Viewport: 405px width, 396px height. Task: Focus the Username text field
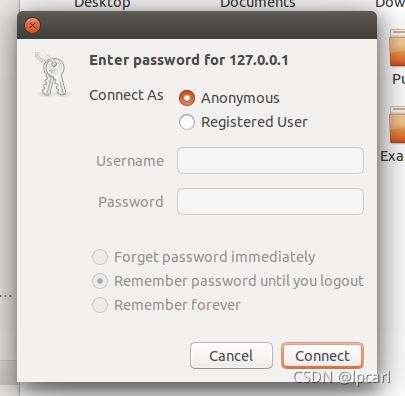tap(270, 161)
